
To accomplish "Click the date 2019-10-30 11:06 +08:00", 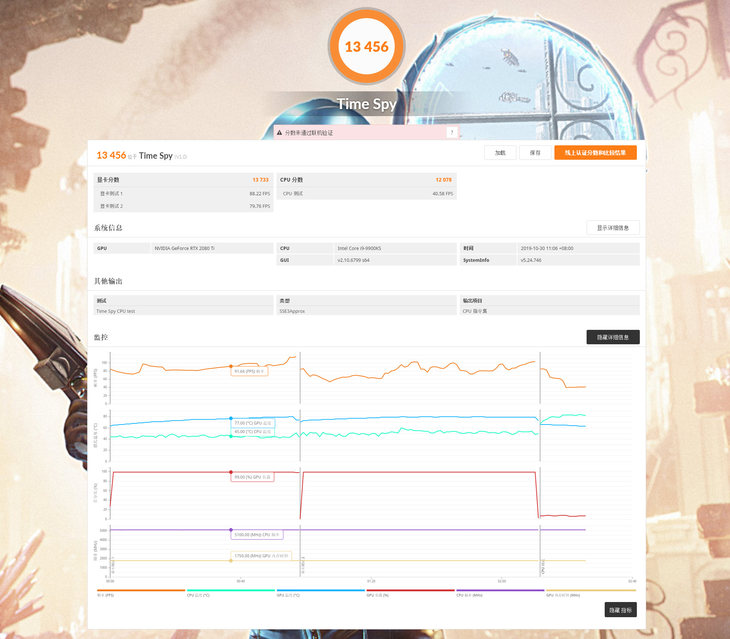I will [x=547, y=248].
